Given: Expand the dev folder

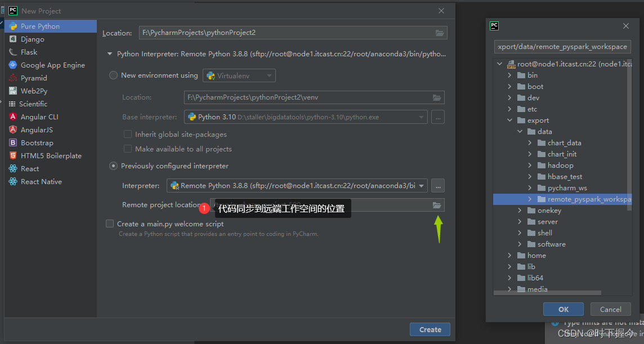Looking at the screenshot, I should tap(509, 98).
